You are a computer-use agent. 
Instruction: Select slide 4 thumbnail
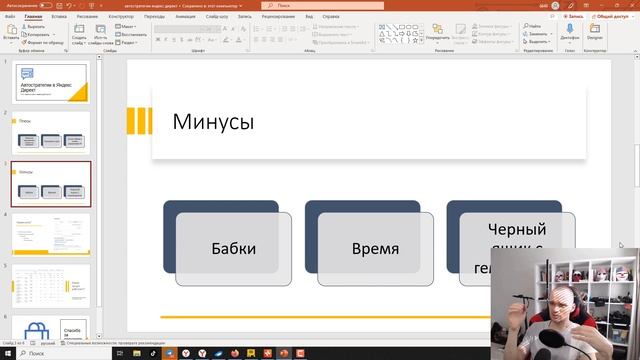click(x=51, y=235)
